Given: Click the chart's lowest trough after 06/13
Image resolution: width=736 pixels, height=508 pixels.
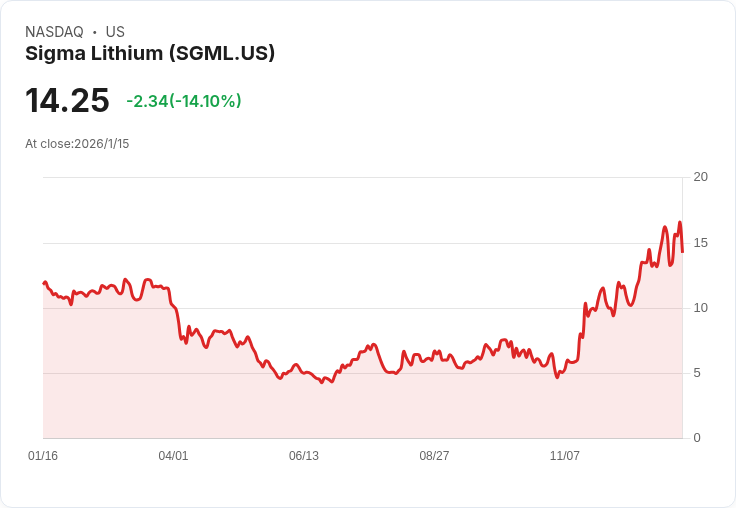Looking at the screenshot, I should coord(322,383).
